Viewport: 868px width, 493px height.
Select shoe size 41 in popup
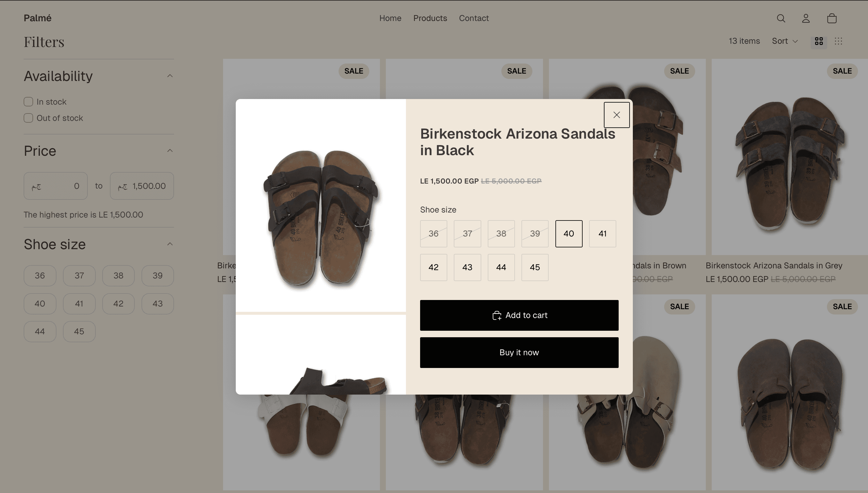(x=602, y=233)
